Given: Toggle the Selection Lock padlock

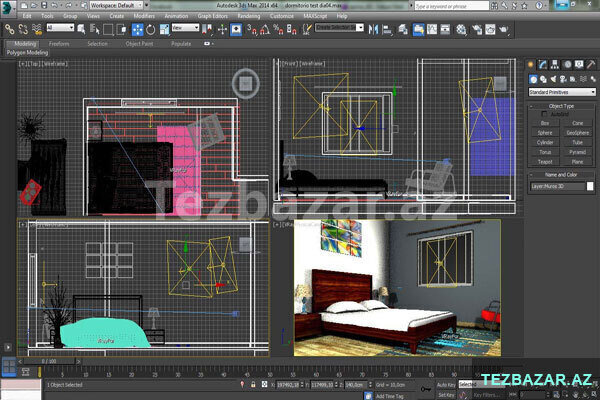Looking at the screenshot, I should (x=253, y=384).
